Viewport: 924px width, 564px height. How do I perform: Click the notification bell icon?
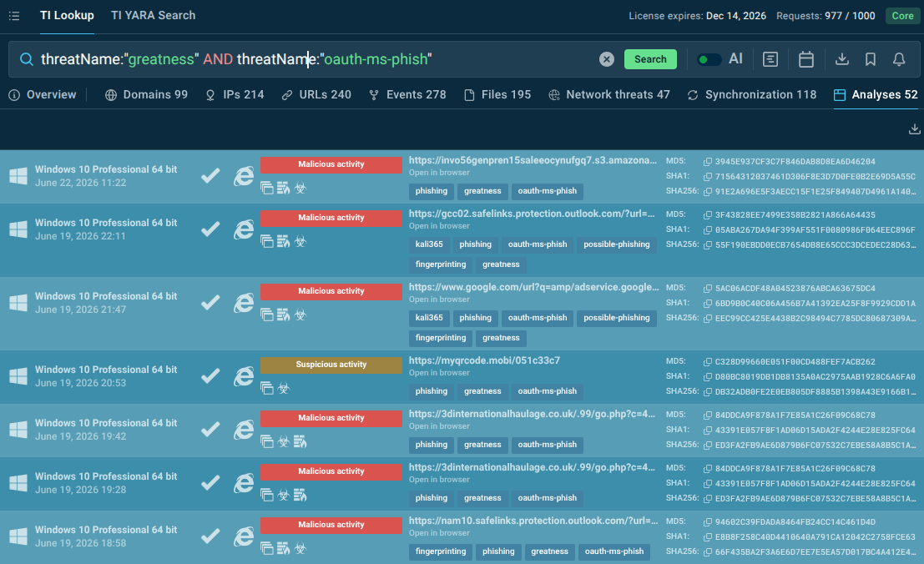899,59
